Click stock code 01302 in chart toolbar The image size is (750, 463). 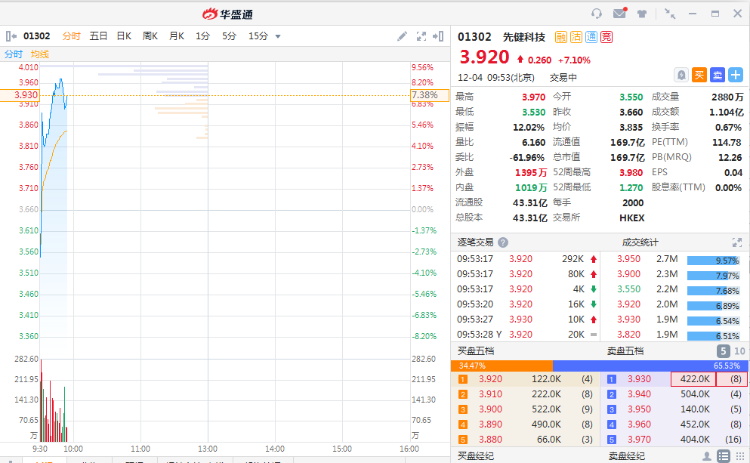click(37, 36)
